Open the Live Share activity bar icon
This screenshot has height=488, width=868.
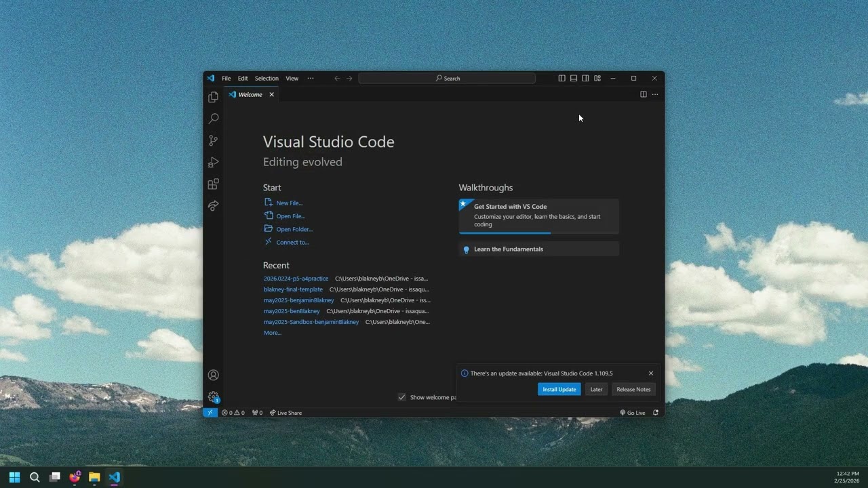(x=214, y=205)
